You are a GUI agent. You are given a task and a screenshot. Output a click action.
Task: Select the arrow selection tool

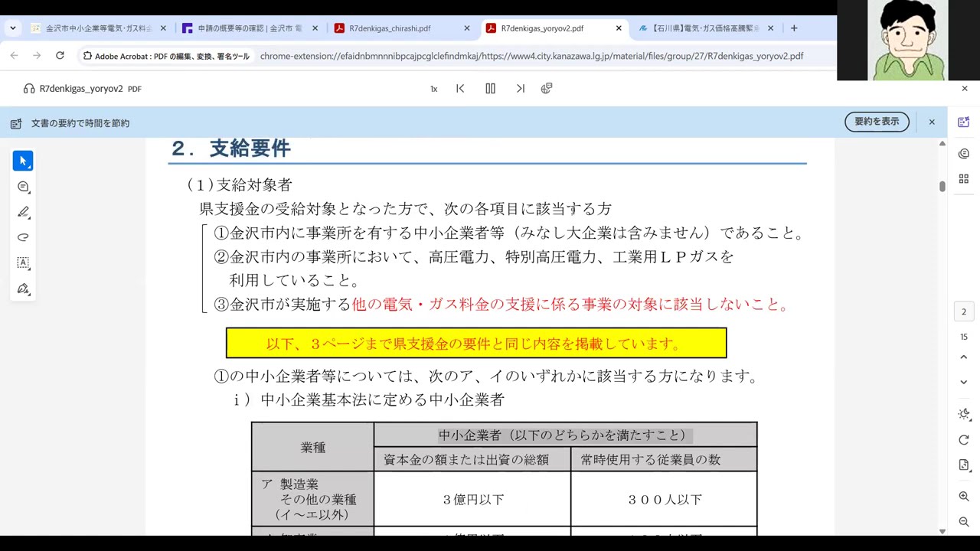[23, 161]
